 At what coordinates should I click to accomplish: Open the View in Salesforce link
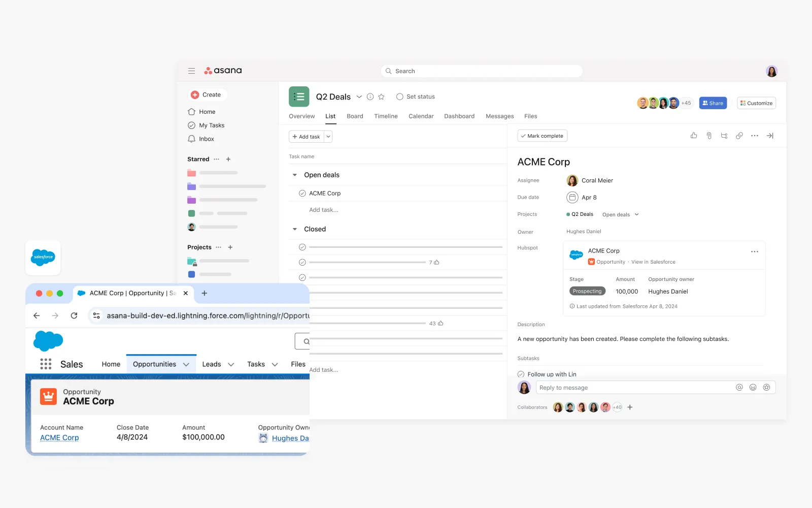click(653, 262)
